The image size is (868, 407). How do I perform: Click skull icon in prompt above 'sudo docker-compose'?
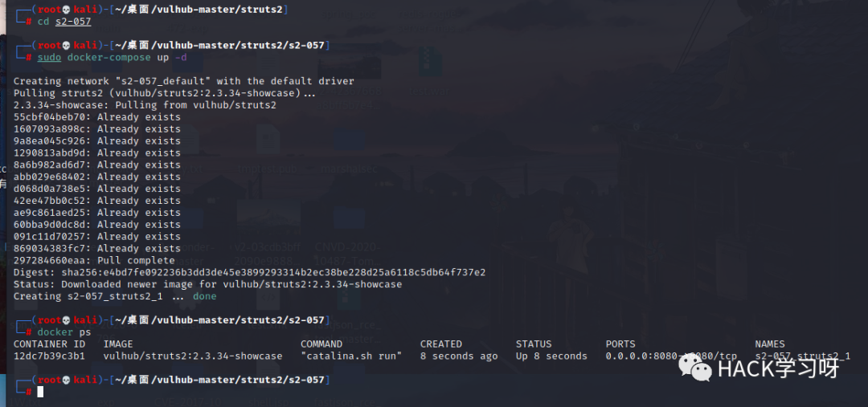click(x=67, y=45)
